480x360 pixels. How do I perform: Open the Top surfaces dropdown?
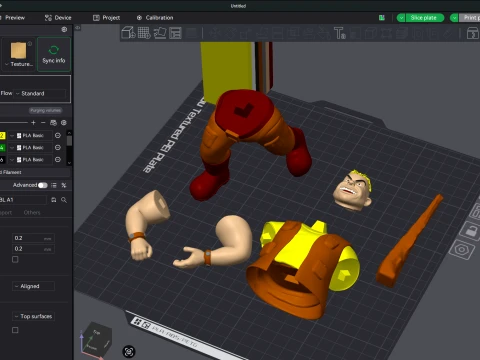pyautogui.click(x=33, y=316)
